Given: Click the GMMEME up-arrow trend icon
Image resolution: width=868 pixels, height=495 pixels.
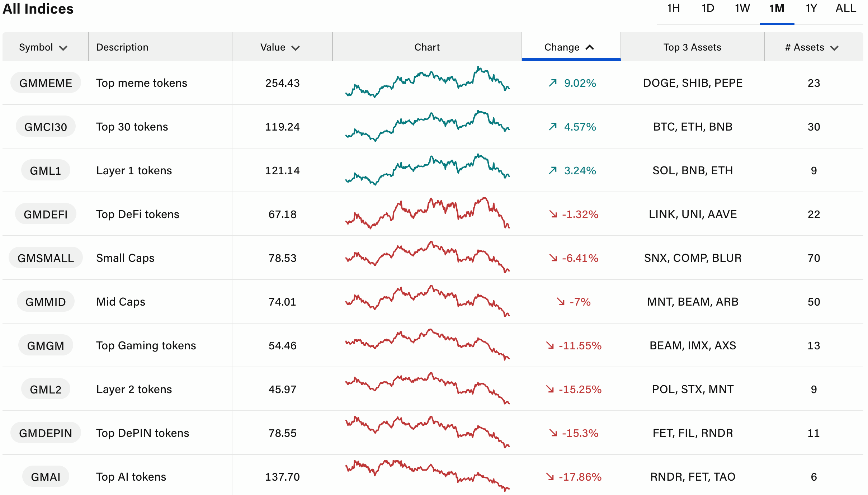Looking at the screenshot, I should tap(553, 83).
